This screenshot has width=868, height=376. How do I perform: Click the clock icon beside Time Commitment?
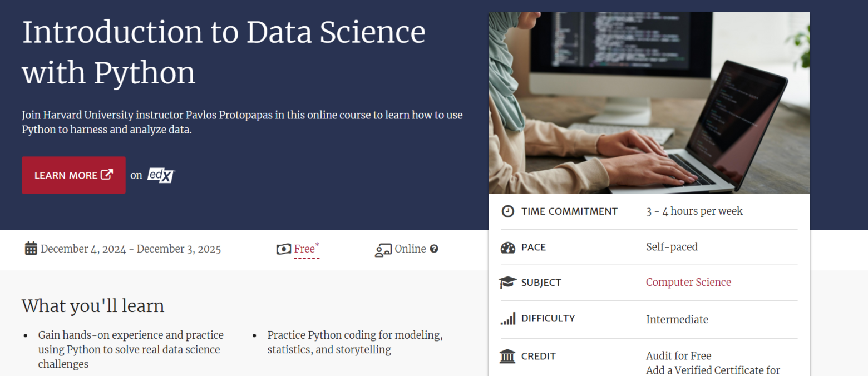pos(508,211)
